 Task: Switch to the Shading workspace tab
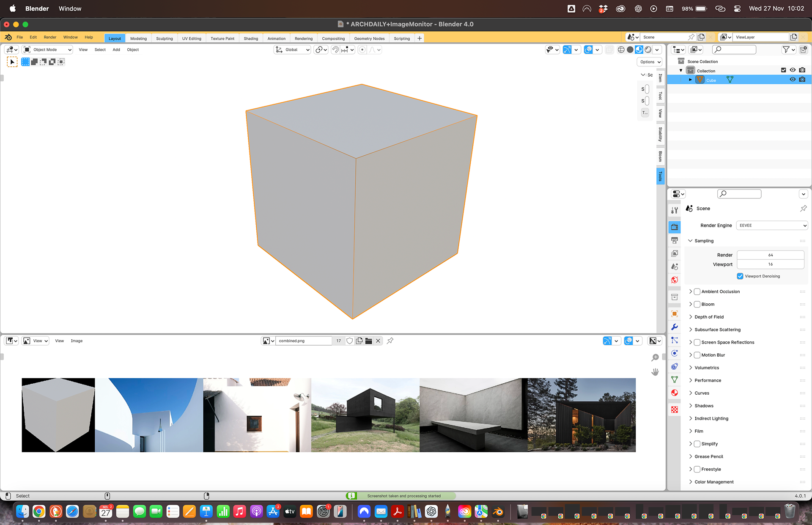click(x=251, y=38)
